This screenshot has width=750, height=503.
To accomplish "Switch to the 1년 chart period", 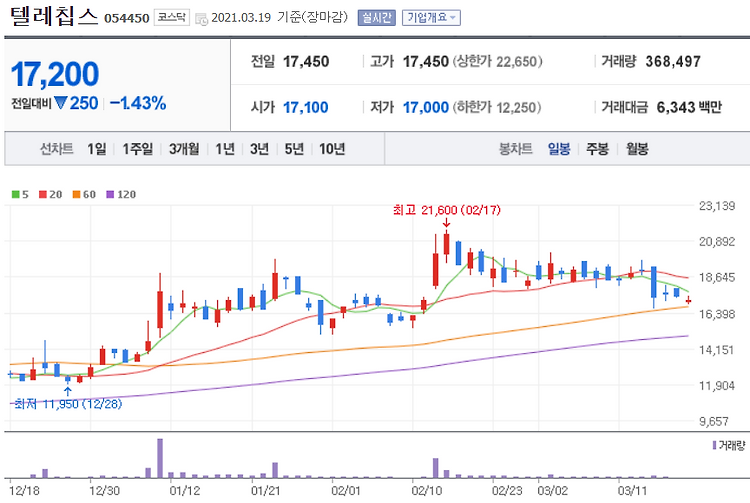I will click(225, 149).
